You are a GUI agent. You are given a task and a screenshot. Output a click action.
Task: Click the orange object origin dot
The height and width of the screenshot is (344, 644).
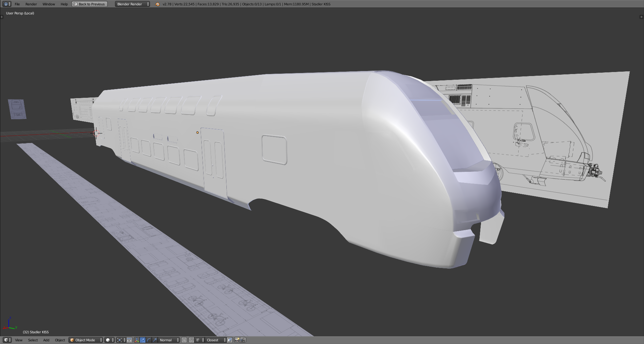pyautogui.click(x=198, y=133)
